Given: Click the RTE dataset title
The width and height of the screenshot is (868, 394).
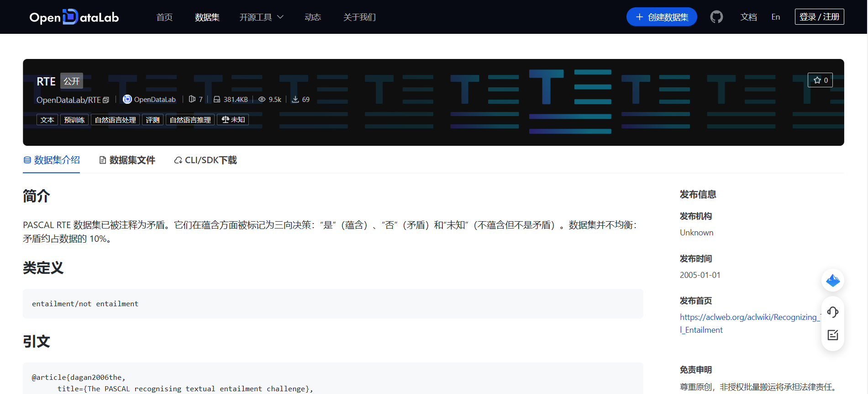Looking at the screenshot, I should point(46,81).
